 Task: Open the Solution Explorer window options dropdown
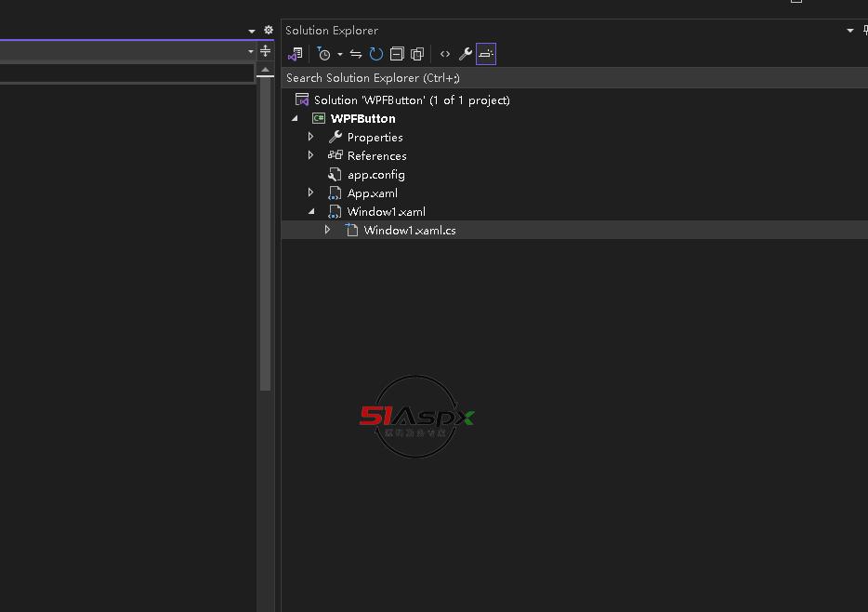[849, 31]
